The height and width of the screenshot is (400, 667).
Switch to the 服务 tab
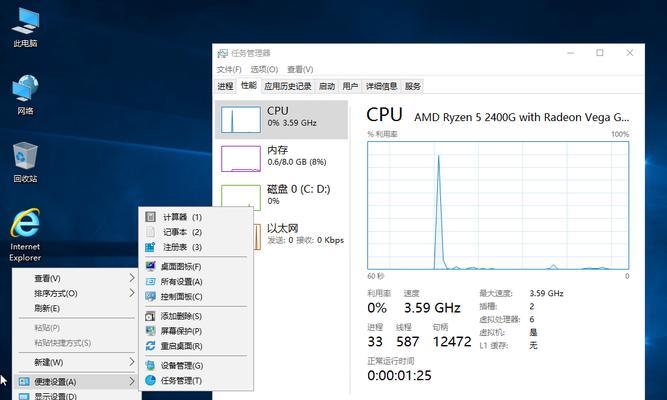point(413,86)
